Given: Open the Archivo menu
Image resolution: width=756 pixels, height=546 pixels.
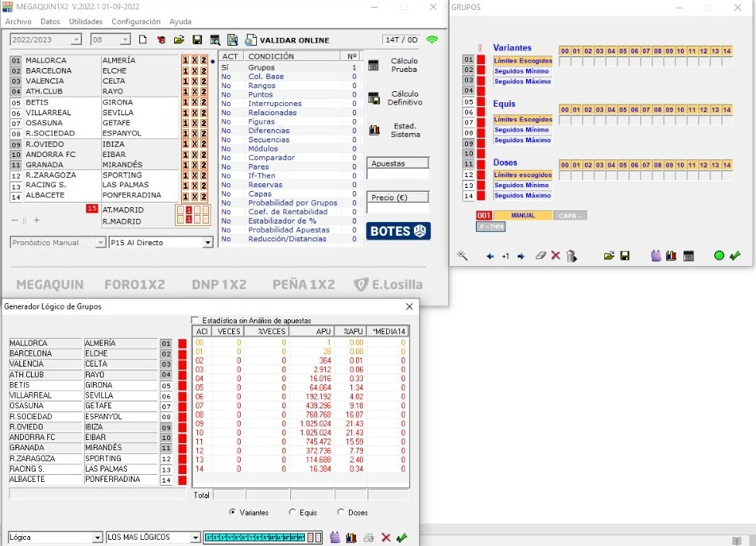Looking at the screenshot, I should coord(19,21).
